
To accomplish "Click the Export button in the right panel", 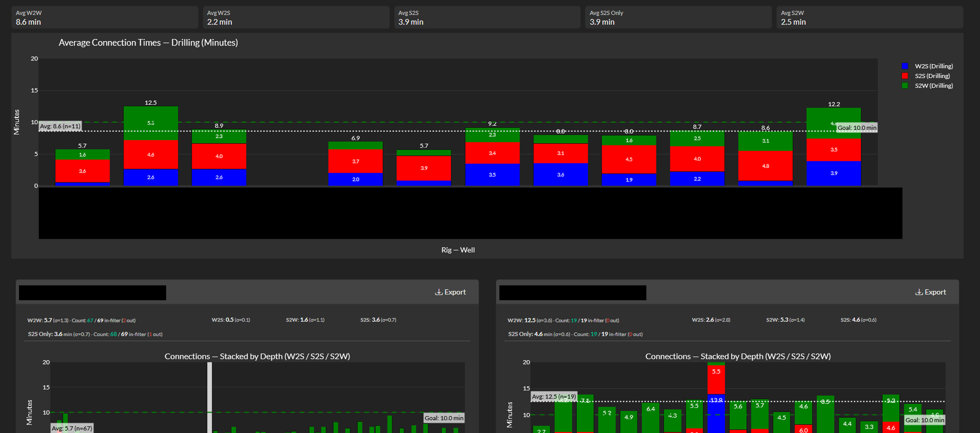I will pos(930,292).
